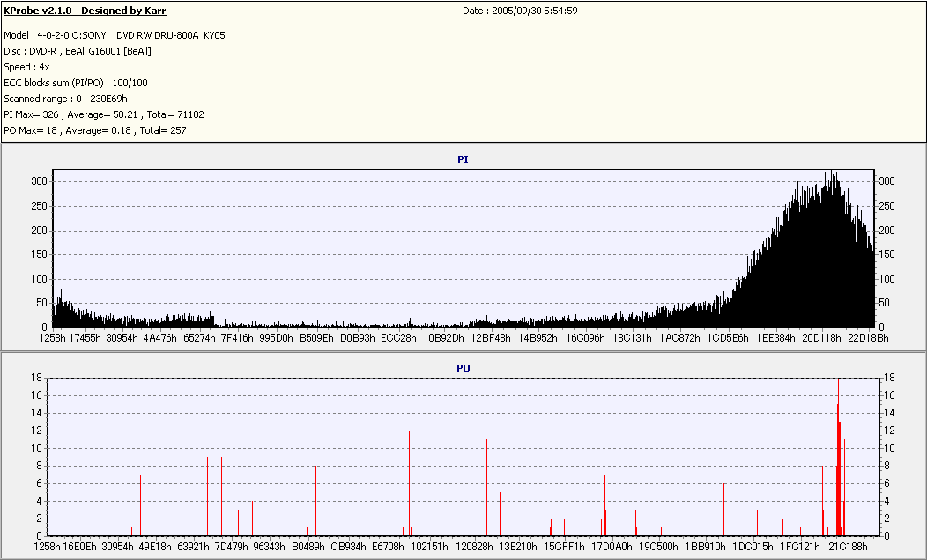Click PO chart x-axis label '15CFF1h'

565,547
